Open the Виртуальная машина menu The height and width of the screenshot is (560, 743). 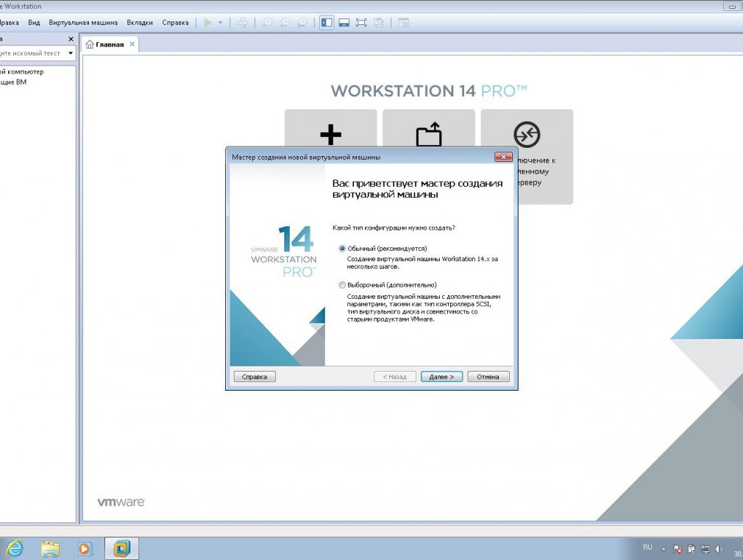tap(83, 22)
